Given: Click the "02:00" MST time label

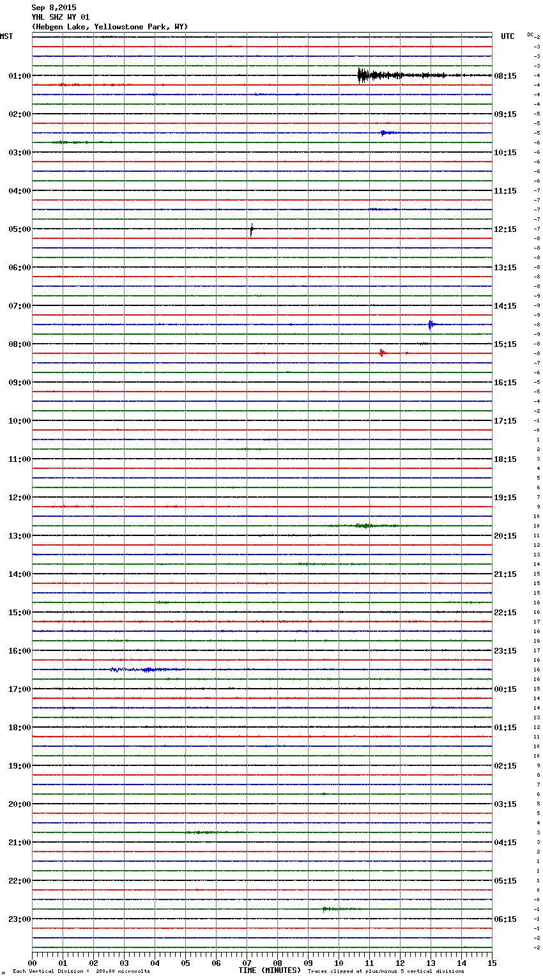Looking at the screenshot, I should 20,114.
